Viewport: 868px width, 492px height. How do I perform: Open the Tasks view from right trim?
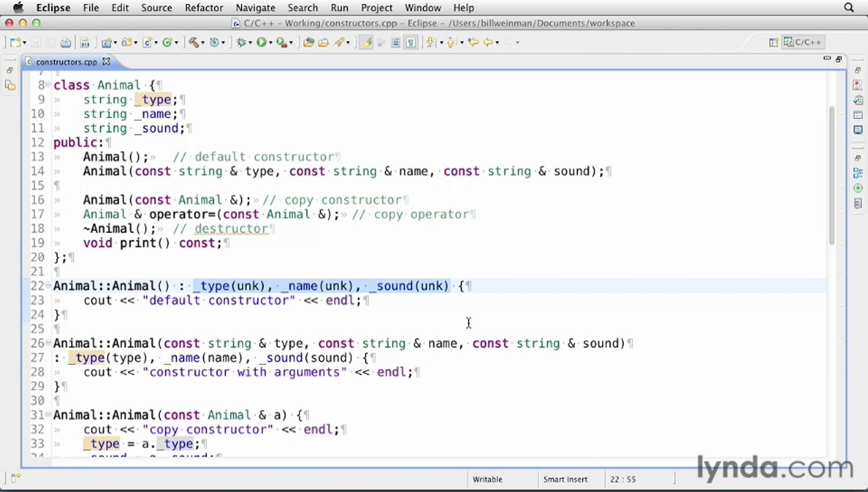858,100
